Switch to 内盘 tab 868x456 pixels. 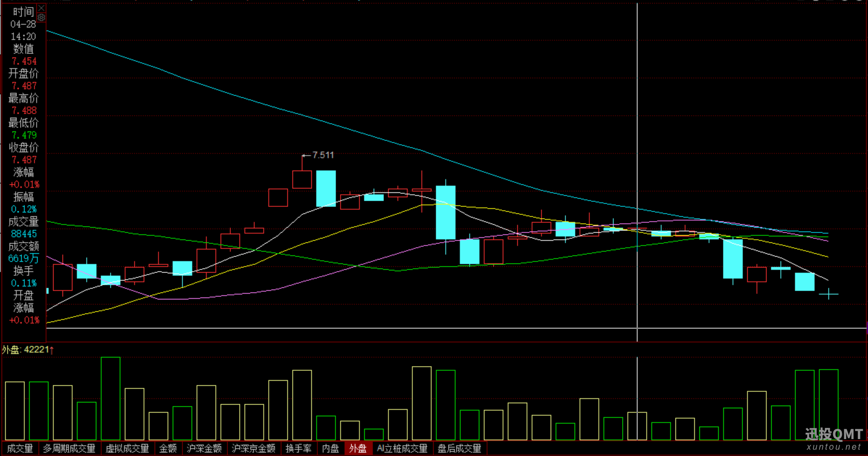point(331,448)
